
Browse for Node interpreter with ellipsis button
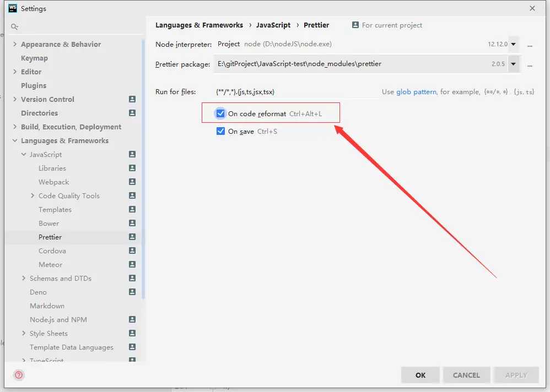(530, 45)
